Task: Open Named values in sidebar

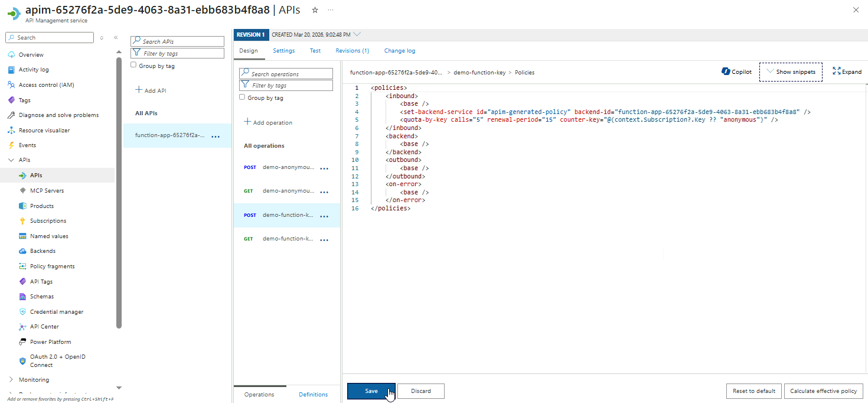Action: pos(49,236)
